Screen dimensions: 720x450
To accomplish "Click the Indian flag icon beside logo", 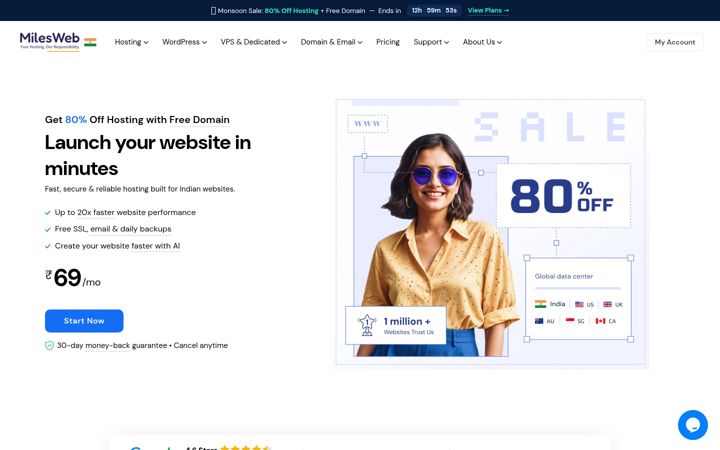I will pos(90,42).
